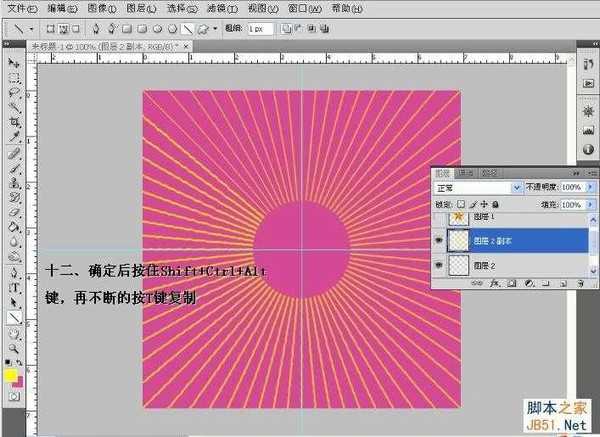The image size is (600, 437).
Task: Choose Custom Shape in options bar
Action: click(x=202, y=29)
